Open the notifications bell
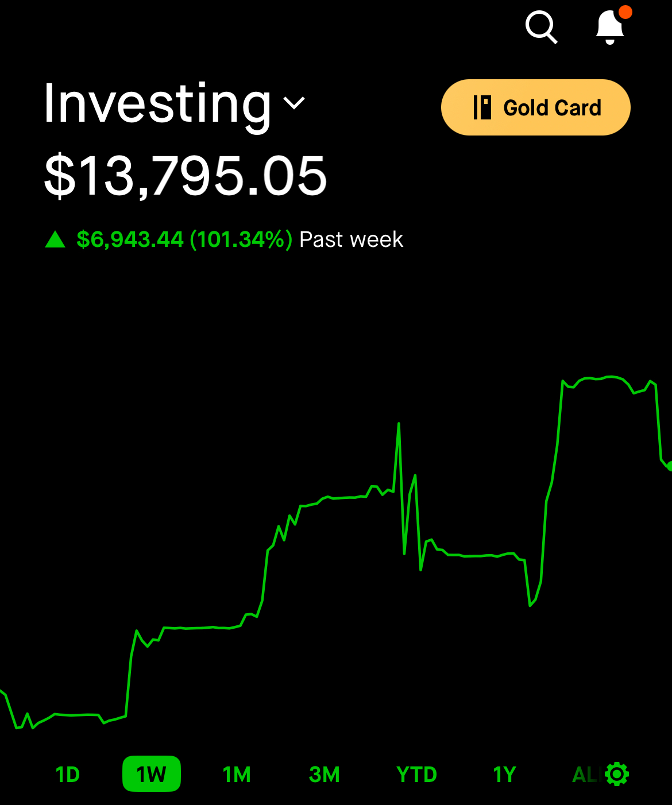Viewport: 672px width, 805px height. 610,28
